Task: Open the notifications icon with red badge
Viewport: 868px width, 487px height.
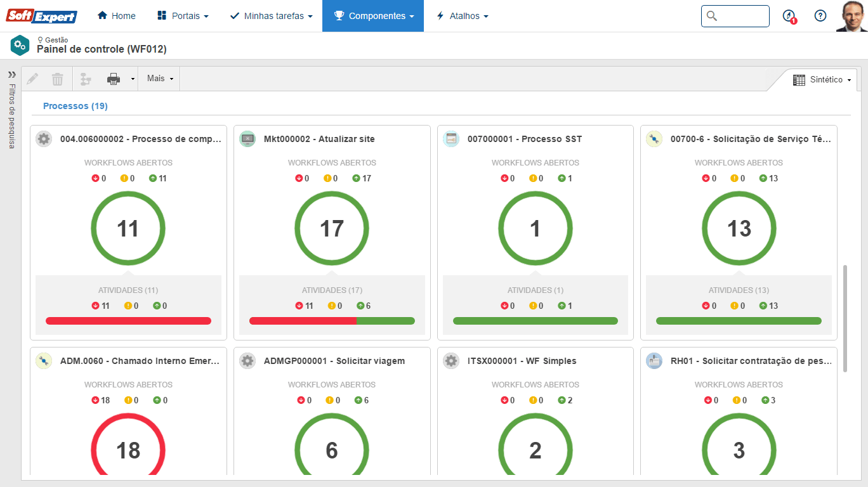Action: 789,16
